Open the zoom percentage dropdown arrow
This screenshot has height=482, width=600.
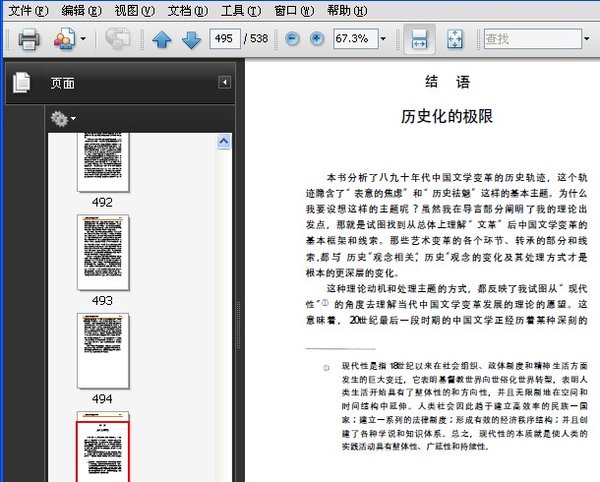pos(384,40)
